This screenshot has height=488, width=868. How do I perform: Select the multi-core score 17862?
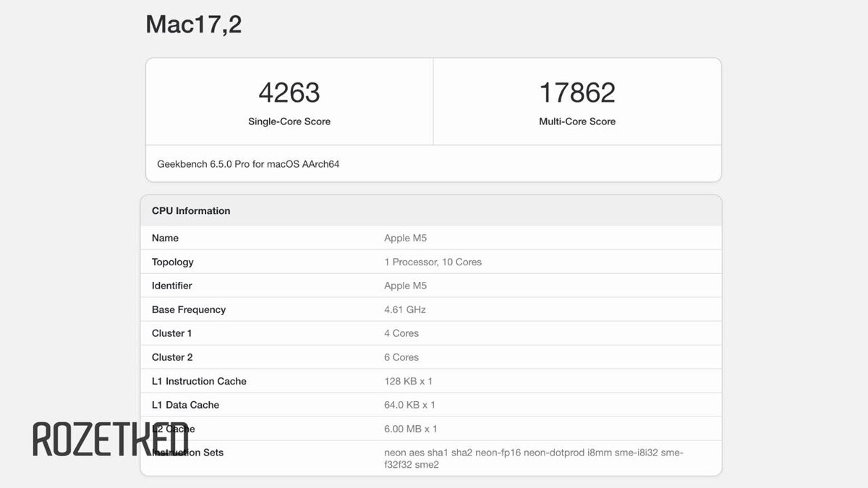(577, 93)
